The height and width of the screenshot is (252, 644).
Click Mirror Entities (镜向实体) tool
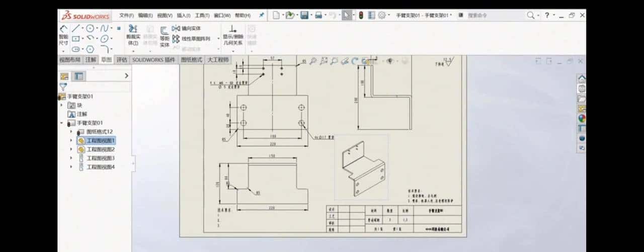pyautogui.click(x=187, y=29)
